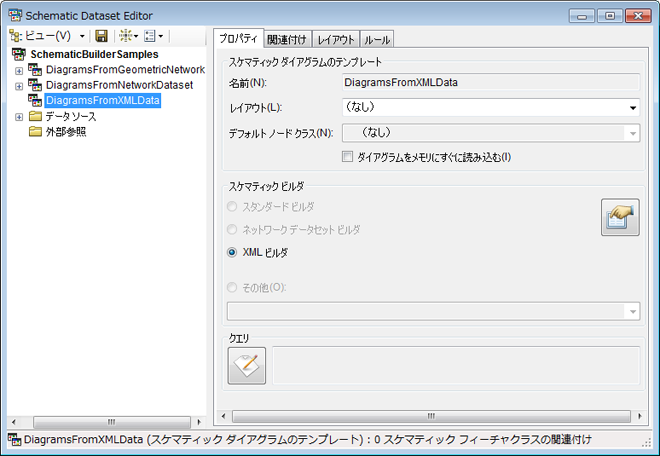Viewport: 660px width, 456px height.
Task: Select DiagramsFromGeometricNetwork tree item
Action: [125, 69]
